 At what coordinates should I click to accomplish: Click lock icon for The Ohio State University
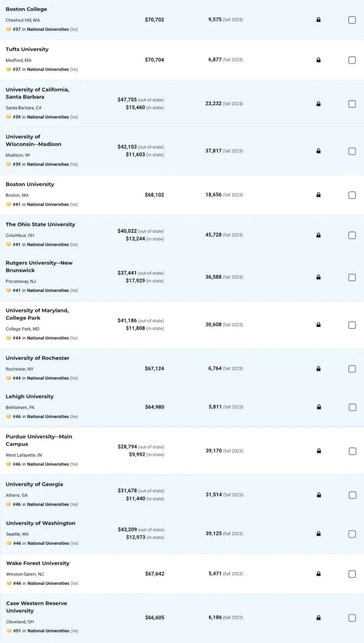click(x=318, y=235)
